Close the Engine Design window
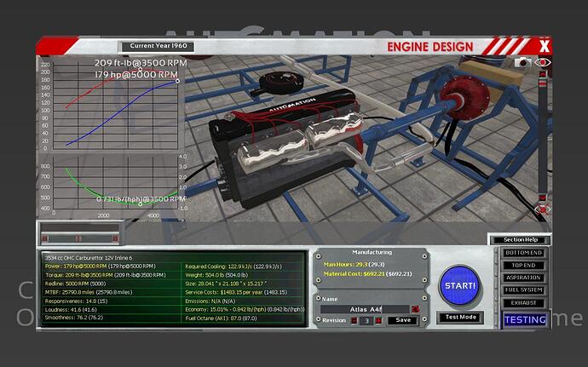Image resolution: width=588 pixels, height=367 pixels. (545, 46)
